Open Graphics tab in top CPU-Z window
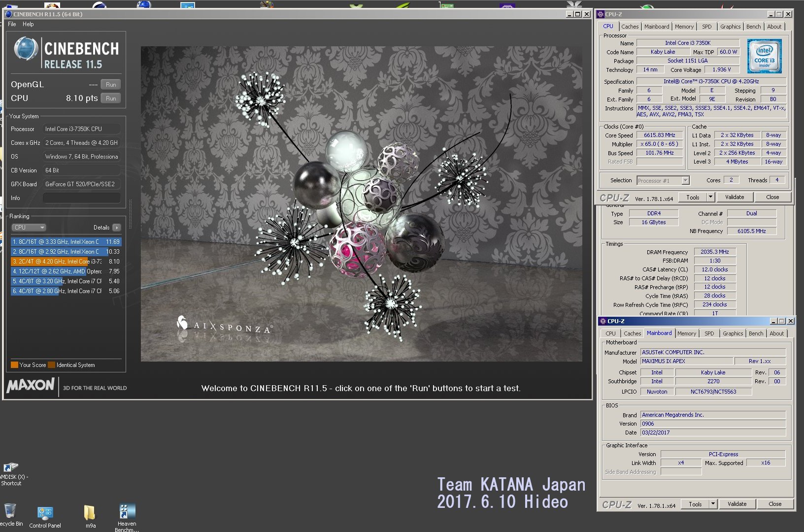The image size is (804, 532). point(730,27)
